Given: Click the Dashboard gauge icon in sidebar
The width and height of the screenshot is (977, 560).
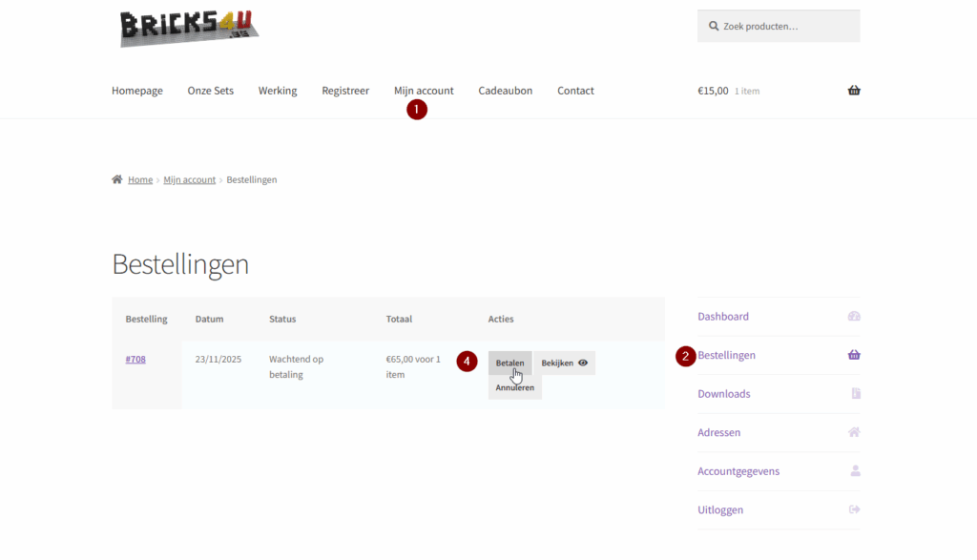Looking at the screenshot, I should (x=854, y=317).
